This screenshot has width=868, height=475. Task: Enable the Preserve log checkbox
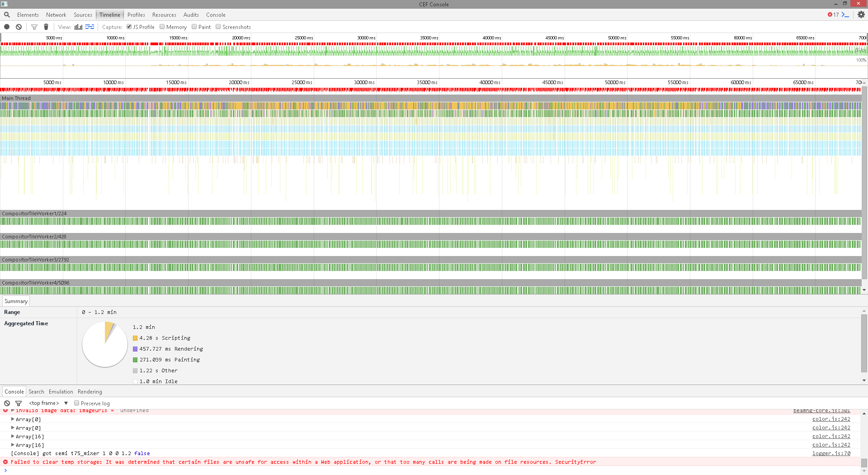(77, 403)
